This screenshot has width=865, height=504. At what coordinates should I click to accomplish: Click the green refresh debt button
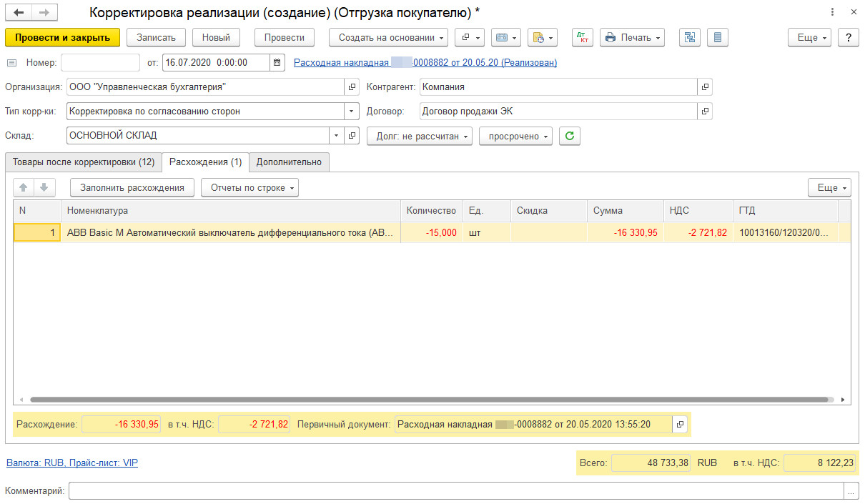click(569, 136)
